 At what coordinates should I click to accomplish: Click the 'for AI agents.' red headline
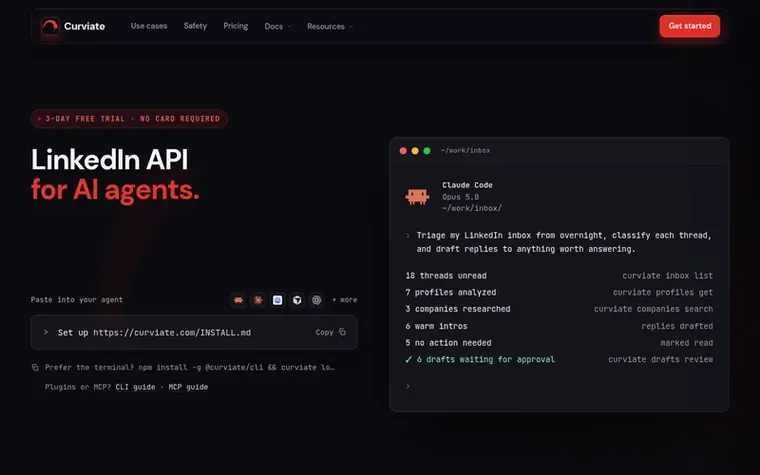point(115,190)
